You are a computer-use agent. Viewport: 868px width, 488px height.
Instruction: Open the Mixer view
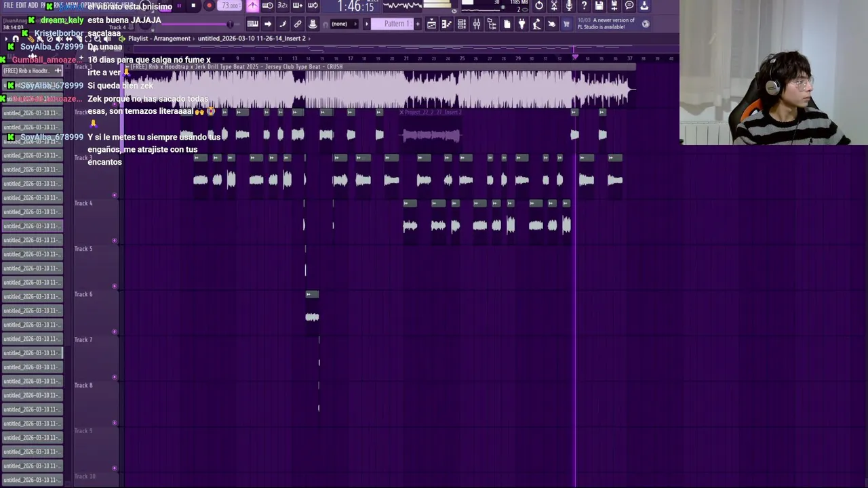pyautogui.click(x=477, y=24)
